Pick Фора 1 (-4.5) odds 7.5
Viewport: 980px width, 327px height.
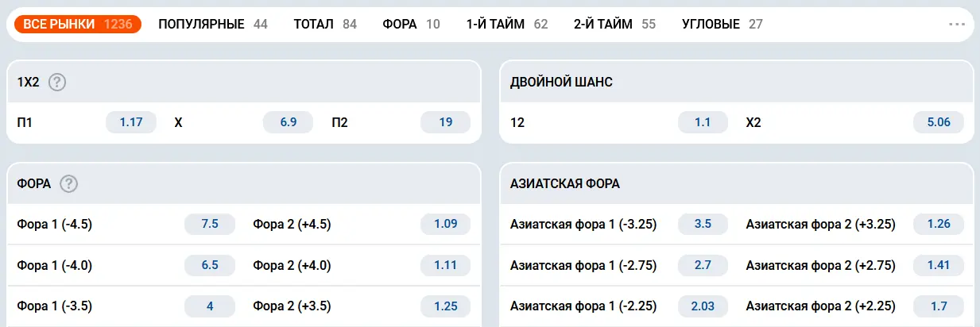coord(210,224)
